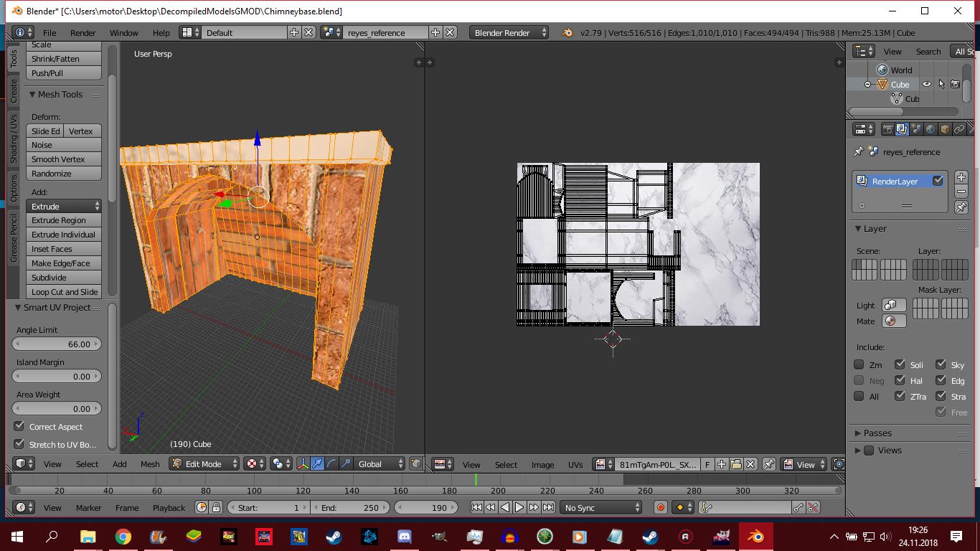Screen dimensions: 980x551
Task: Collapse the Layer panel header
Action: [870, 228]
